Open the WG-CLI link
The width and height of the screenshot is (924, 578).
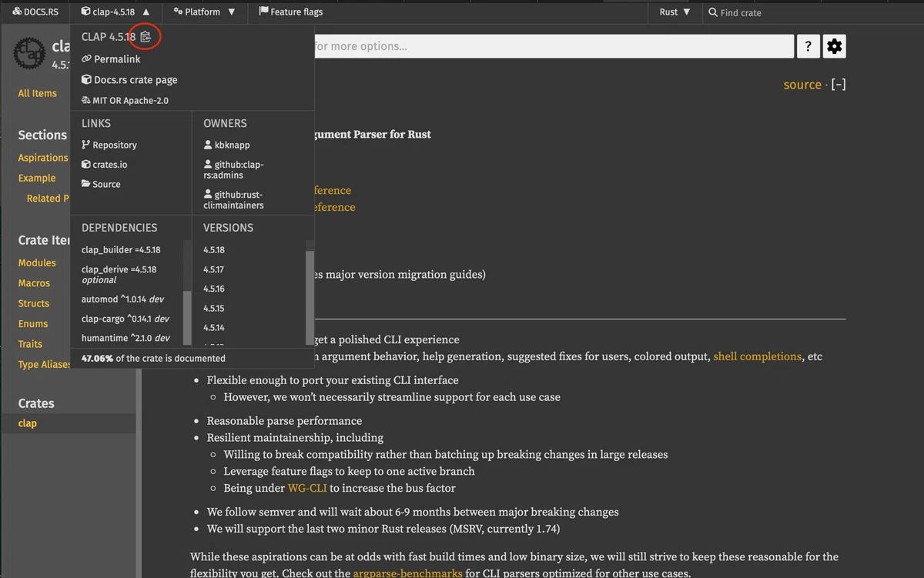(x=307, y=488)
